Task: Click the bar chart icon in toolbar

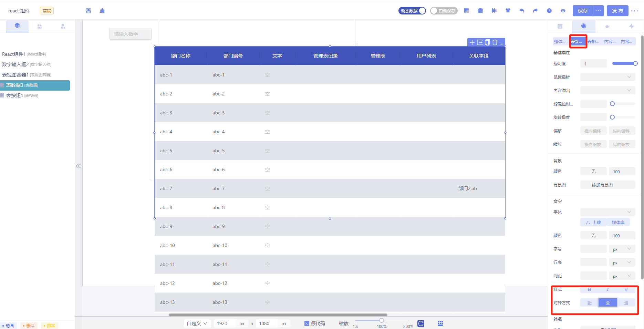Action: click(494, 11)
